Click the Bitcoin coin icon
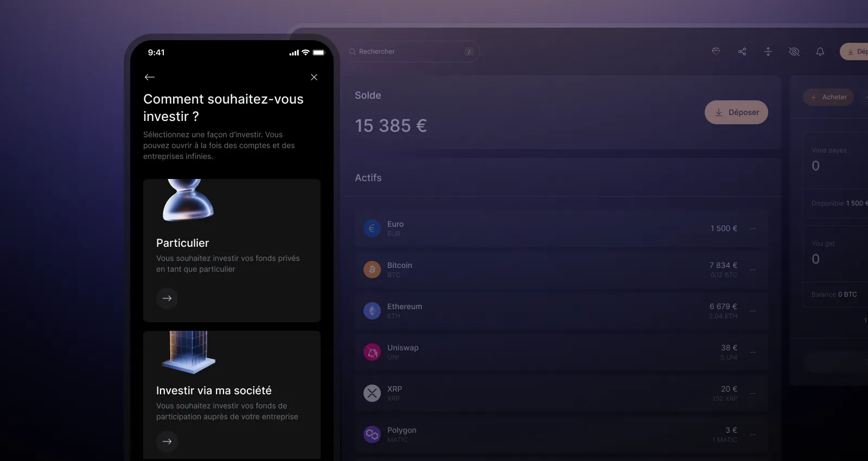 point(372,270)
